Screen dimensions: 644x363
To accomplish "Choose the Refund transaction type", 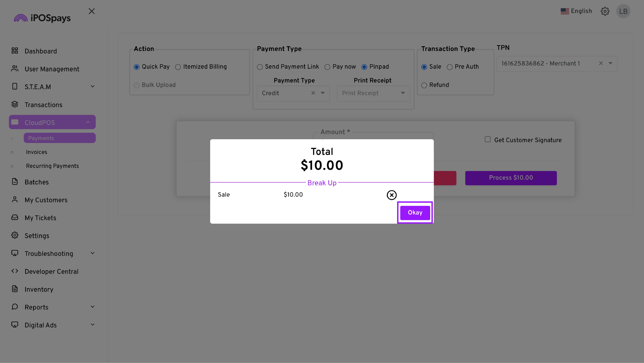I will 424,85.
